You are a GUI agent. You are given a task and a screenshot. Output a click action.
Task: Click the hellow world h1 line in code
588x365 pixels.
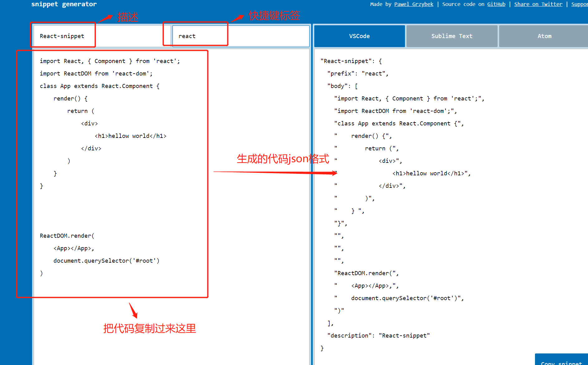[x=130, y=136]
